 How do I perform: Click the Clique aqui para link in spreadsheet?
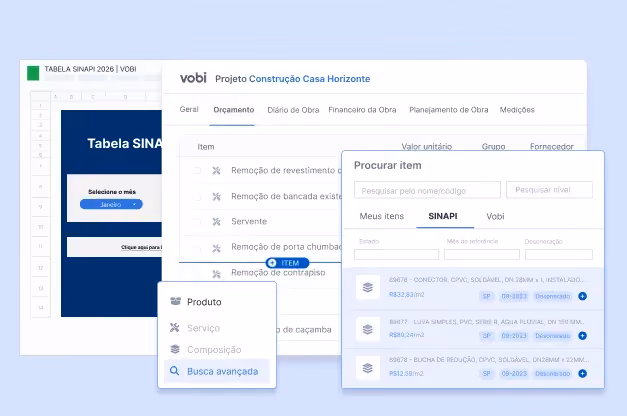coord(141,247)
